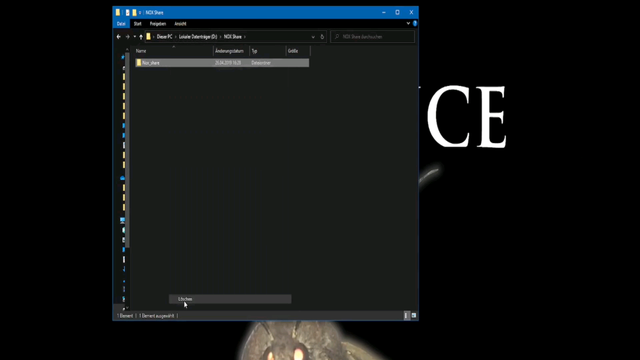Click the OneDrive cloud icon in the sidebar

coord(122,178)
